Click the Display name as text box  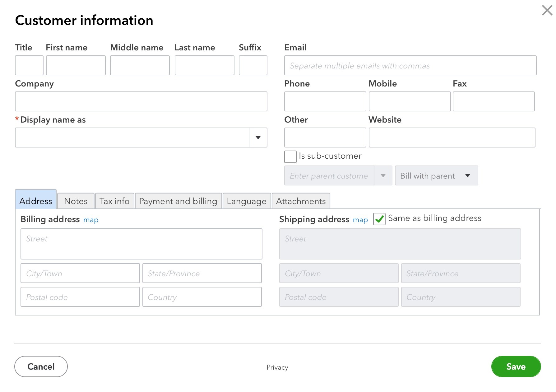(x=132, y=138)
